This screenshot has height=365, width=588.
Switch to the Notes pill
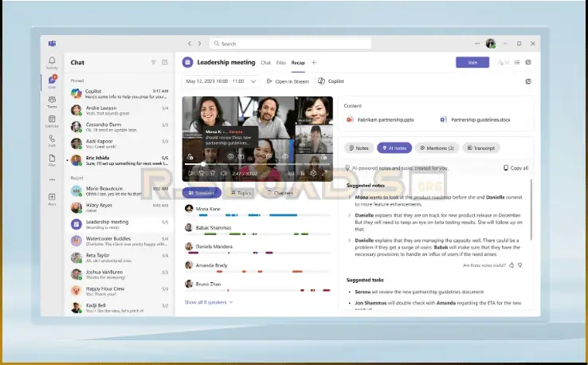[x=359, y=148]
